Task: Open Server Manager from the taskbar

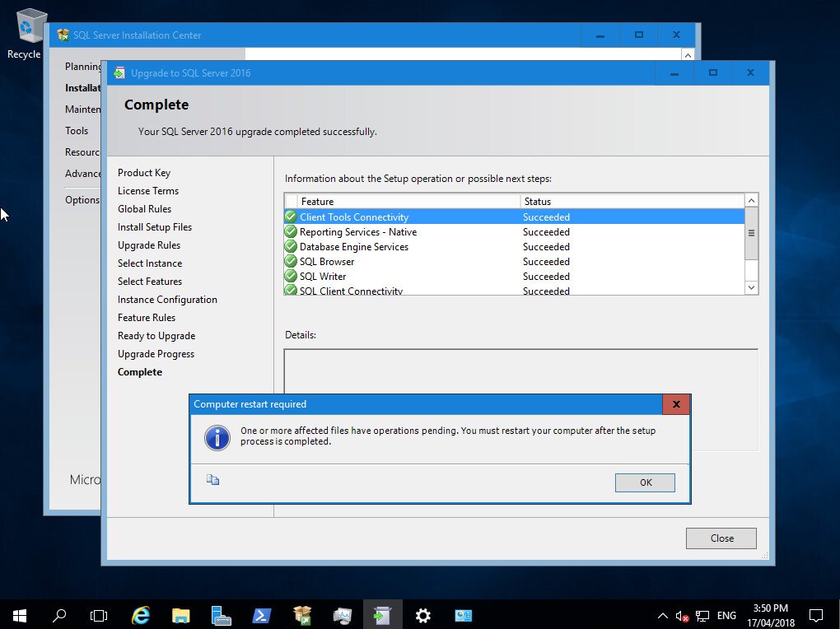Action: (x=220, y=615)
